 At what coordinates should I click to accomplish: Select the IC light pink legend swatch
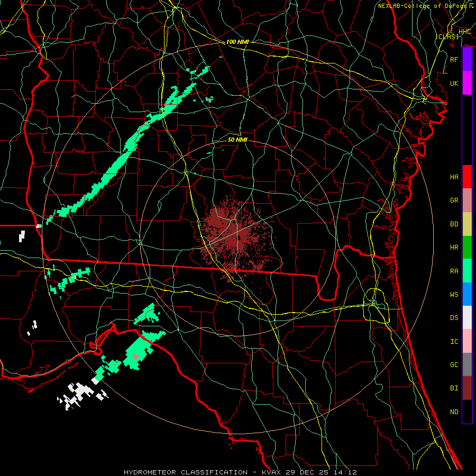(x=467, y=341)
